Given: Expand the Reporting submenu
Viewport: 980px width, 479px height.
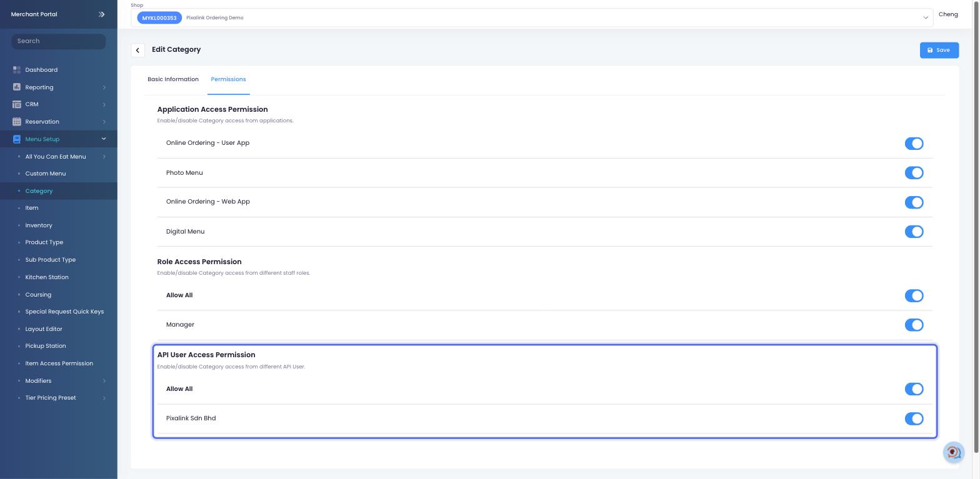Looking at the screenshot, I should 104,87.
